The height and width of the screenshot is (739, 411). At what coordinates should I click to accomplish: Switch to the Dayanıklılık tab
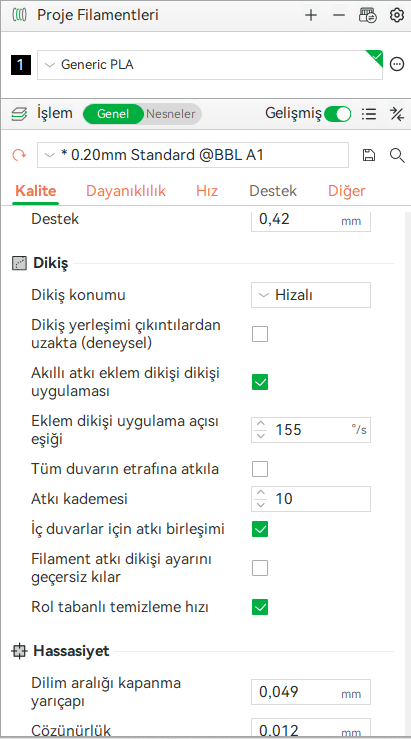point(126,191)
